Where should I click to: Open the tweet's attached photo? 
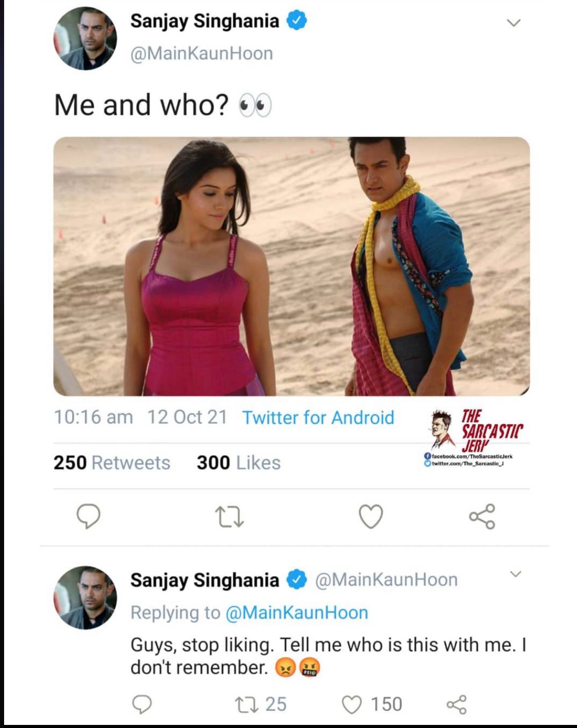[291, 266]
